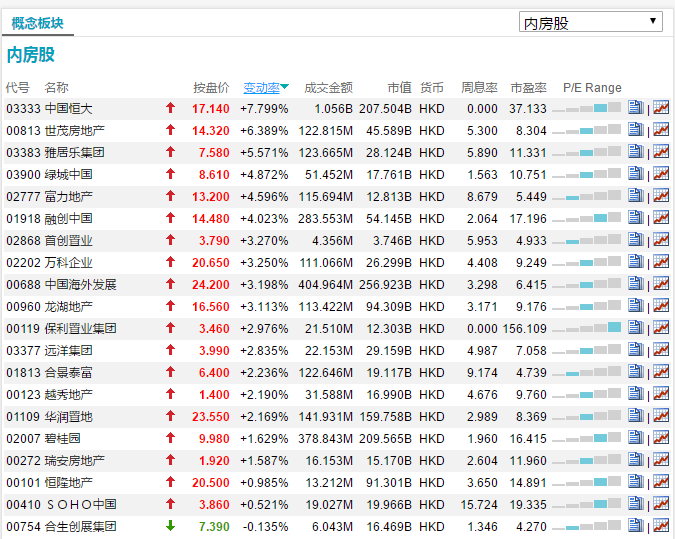Click the 市值 column header
Screen dimensions: 675x539
399,88
